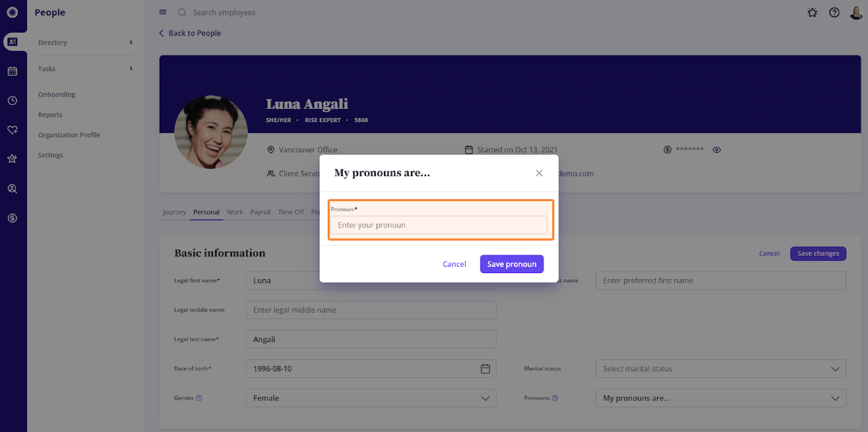Image resolution: width=868 pixels, height=432 pixels.
Task: Click the Enter your pronoun field
Action: pyautogui.click(x=439, y=225)
